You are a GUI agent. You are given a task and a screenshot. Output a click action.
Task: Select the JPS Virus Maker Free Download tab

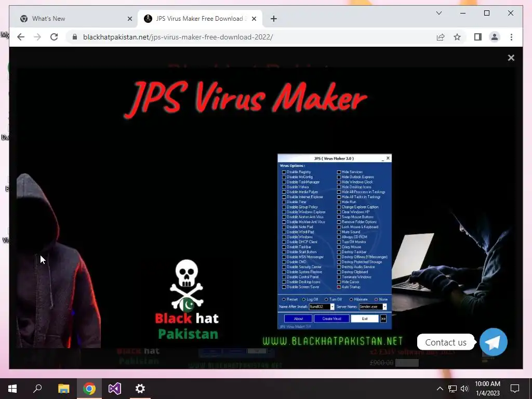(x=200, y=19)
